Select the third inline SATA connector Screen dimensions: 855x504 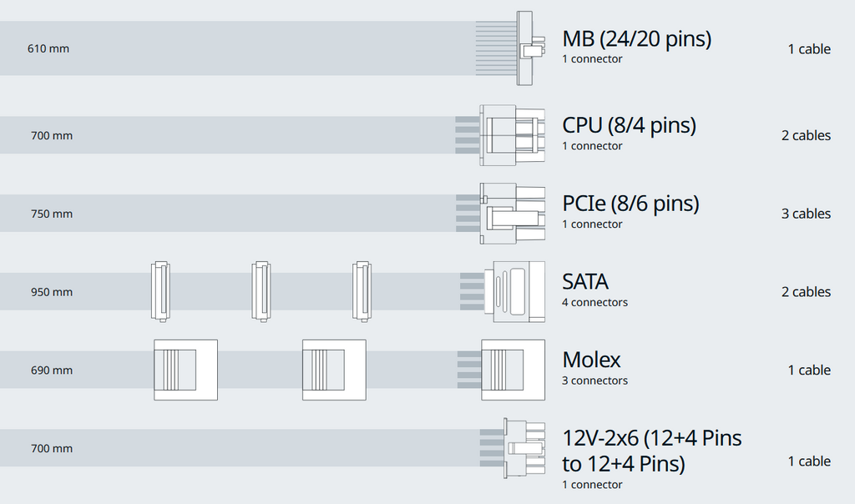362,291
